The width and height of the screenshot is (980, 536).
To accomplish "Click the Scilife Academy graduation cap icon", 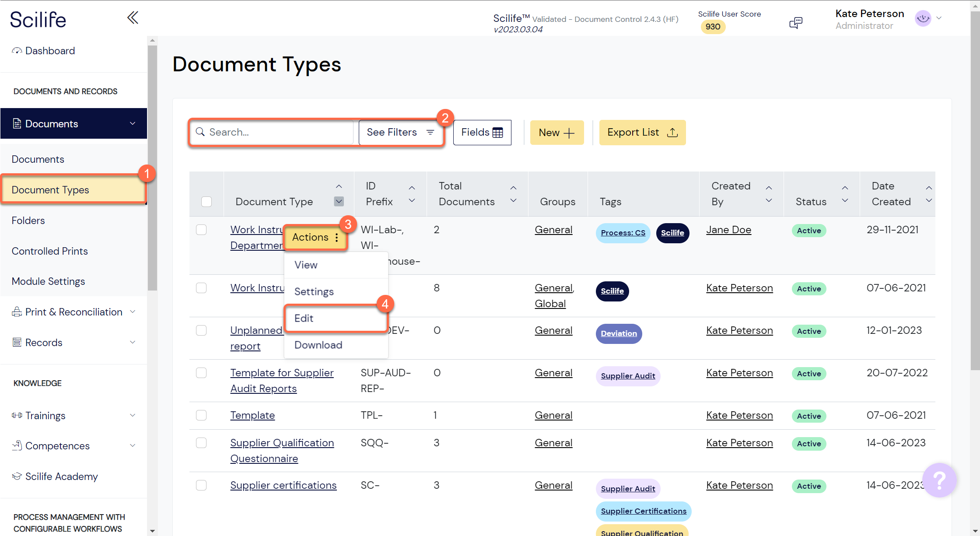I will tap(17, 476).
